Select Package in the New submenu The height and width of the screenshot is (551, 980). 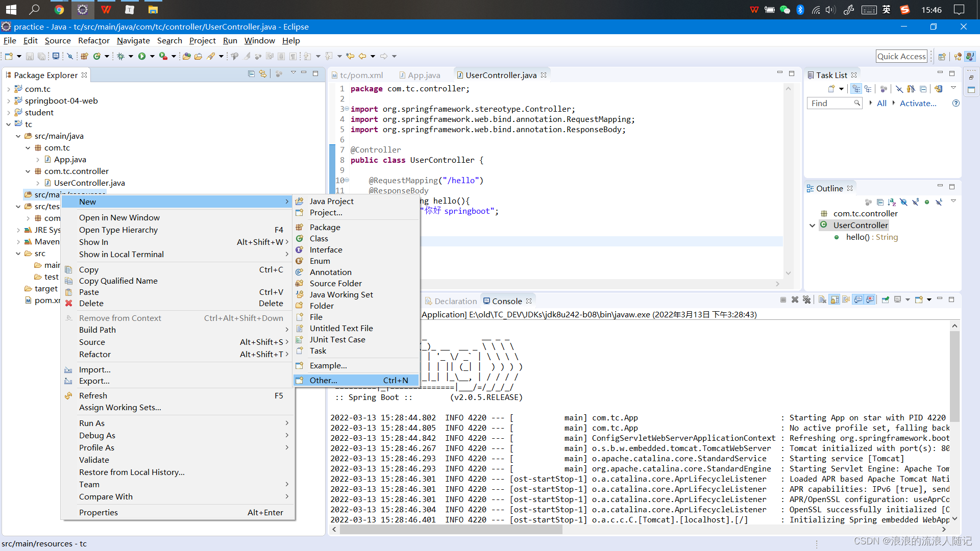click(x=356, y=227)
